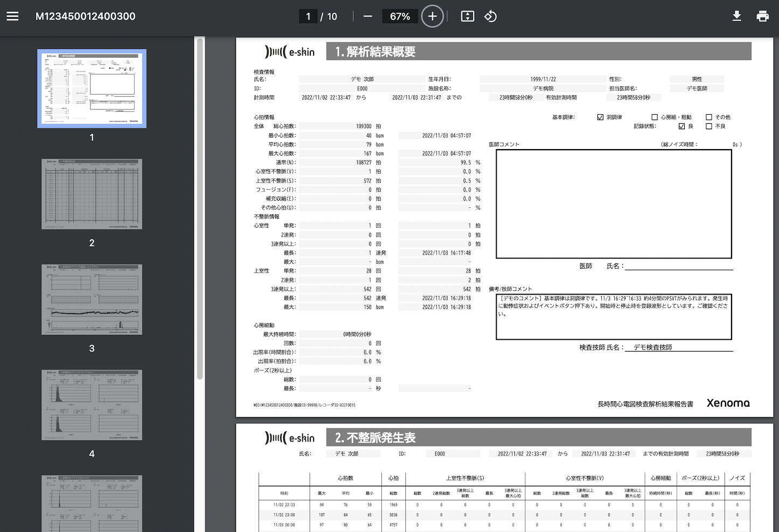Check the その他 checkbox
Image resolution: width=779 pixels, height=532 pixels.
click(709, 117)
